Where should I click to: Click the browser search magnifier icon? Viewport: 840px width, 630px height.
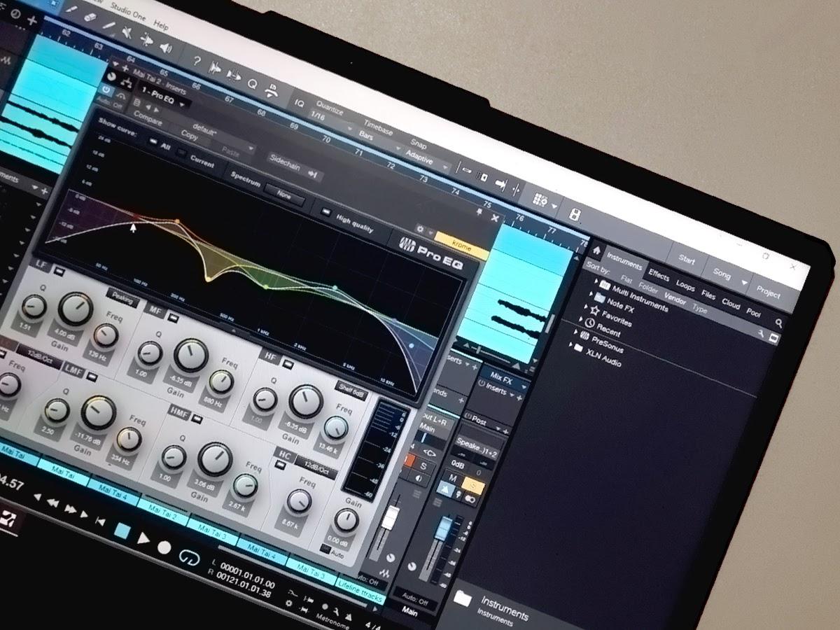pyautogui.click(x=779, y=323)
